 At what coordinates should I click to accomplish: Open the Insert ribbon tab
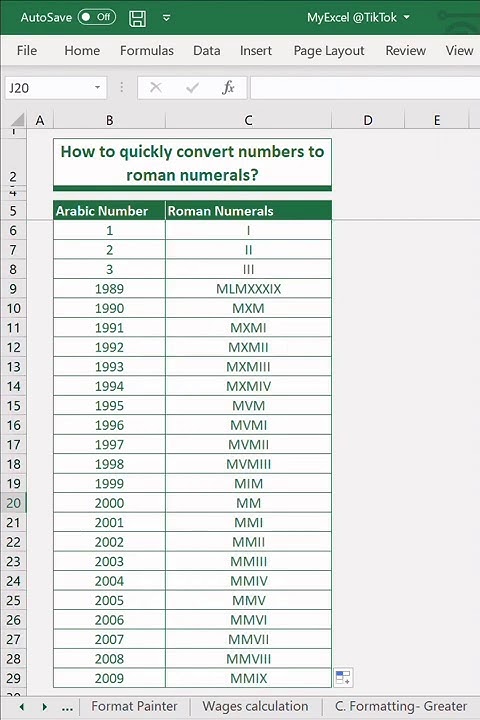point(256,51)
